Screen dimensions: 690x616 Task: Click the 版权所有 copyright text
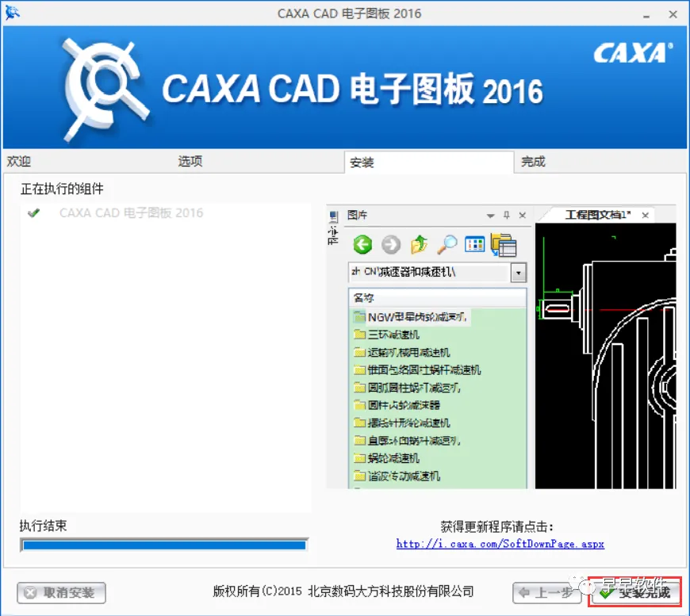pos(343,591)
